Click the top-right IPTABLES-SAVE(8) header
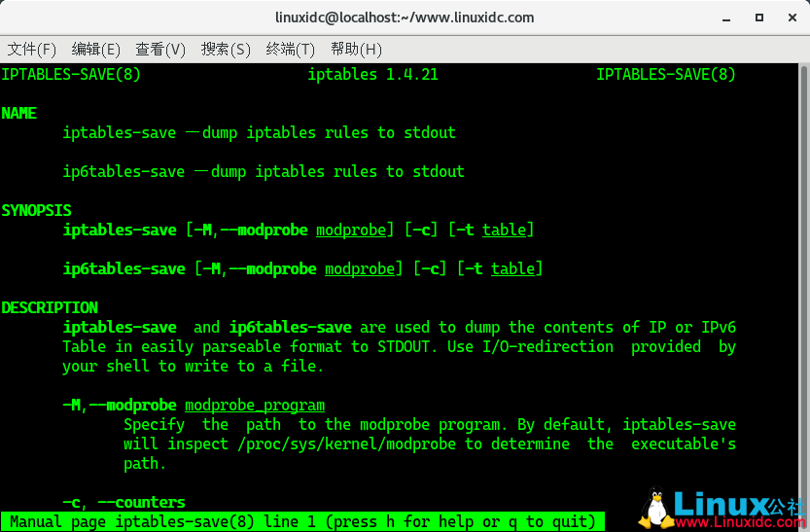 click(x=666, y=74)
